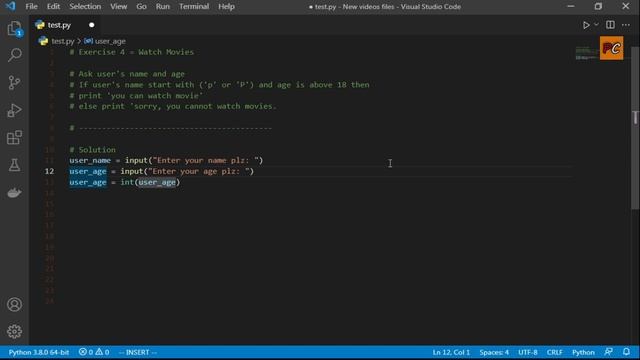Viewport: 640px width, 360px height.
Task: Click user_age symbol in breadcrumb
Action: (x=110, y=41)
